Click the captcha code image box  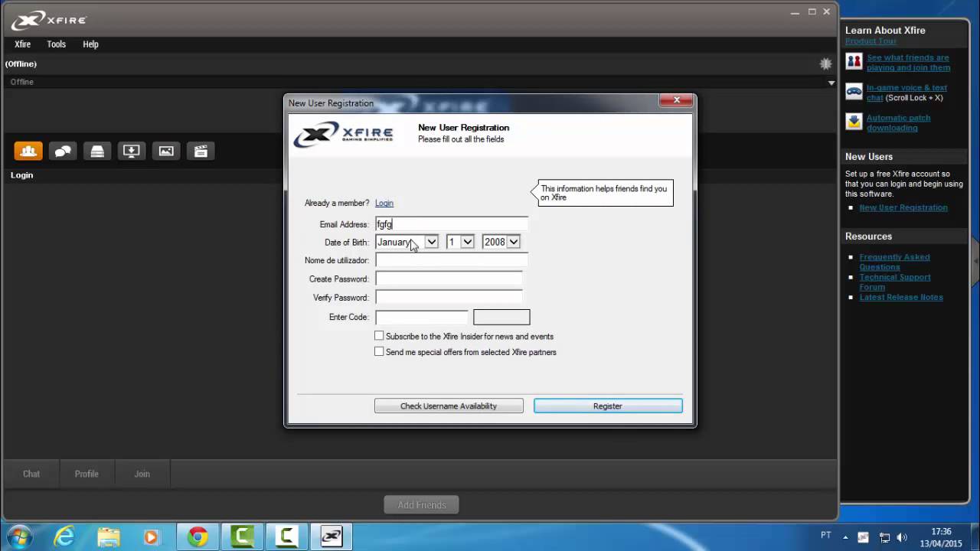click(x=501, y=317)
